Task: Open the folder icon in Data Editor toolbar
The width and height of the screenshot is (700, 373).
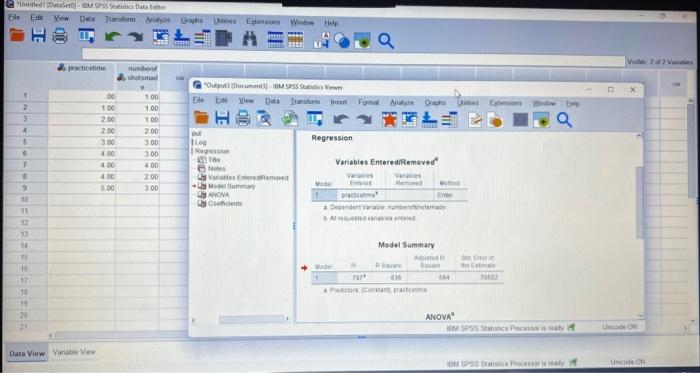Action: click(x=17, y=35)
